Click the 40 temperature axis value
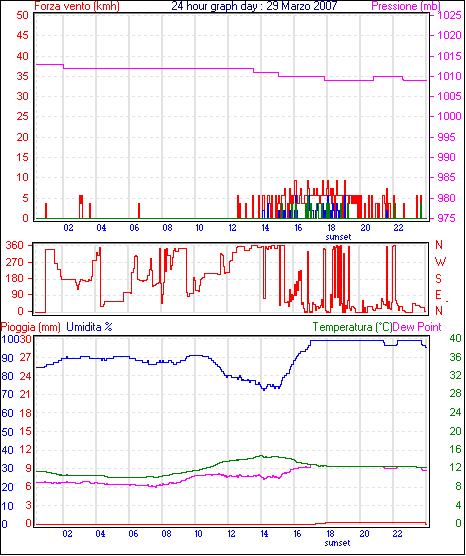This screenshot has width=466, height=556. point(455,339)
